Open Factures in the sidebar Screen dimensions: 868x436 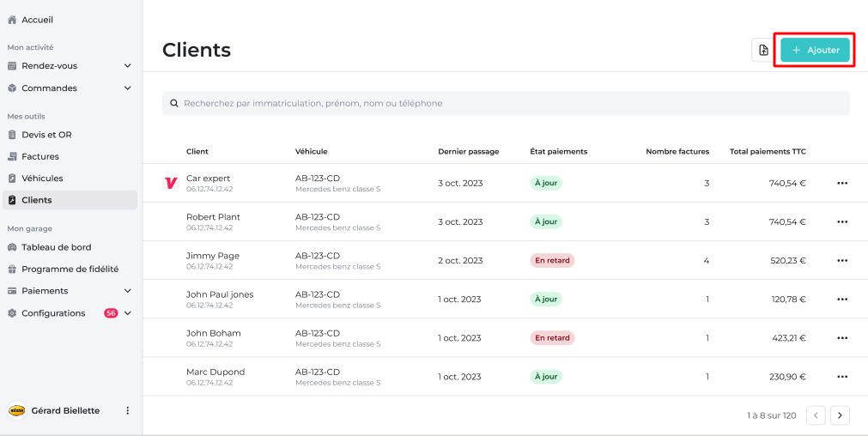[40, 156]
